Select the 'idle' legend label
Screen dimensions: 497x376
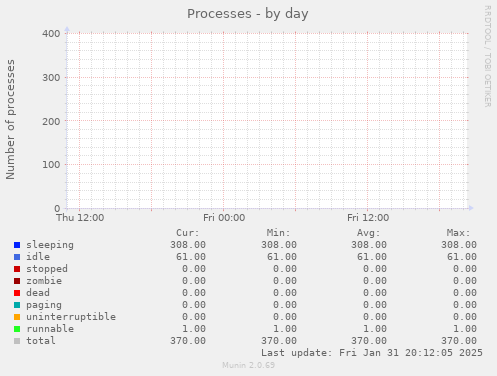coord(38,257)
